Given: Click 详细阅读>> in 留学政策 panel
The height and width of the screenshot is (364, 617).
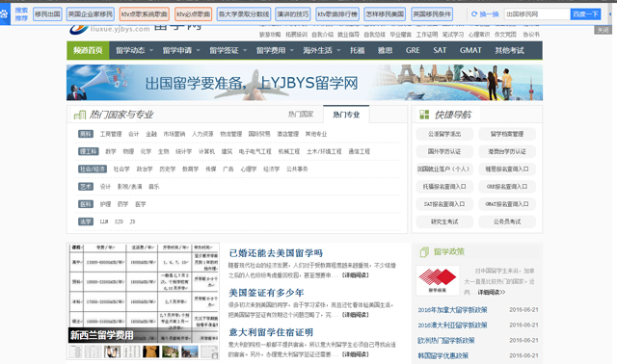Looking at the screenshot, I should (492, 293).
